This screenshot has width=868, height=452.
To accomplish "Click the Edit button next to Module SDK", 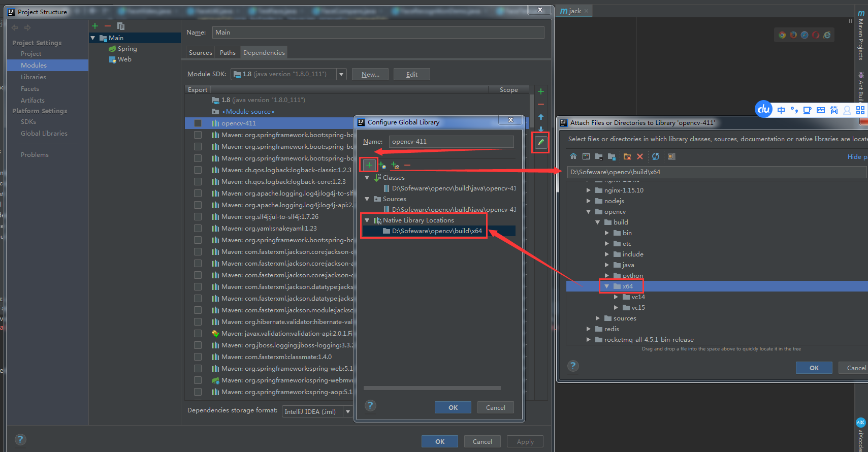I will [x=412, y=74].
